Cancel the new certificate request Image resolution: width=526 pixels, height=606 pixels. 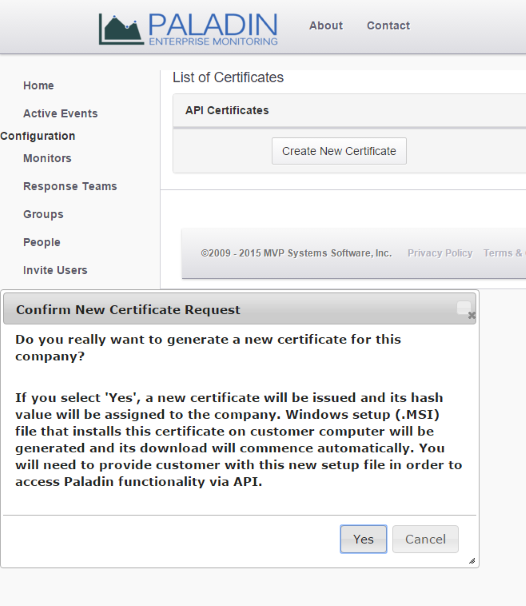pos(425,539)
